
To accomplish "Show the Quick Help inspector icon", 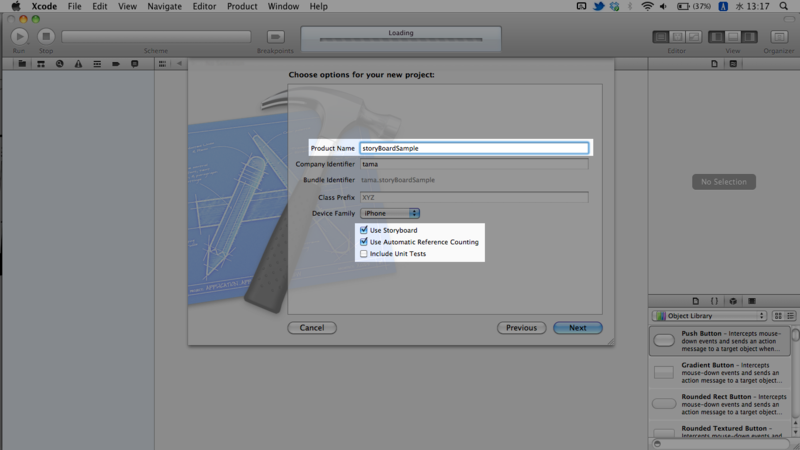I will tap(733, 64).
